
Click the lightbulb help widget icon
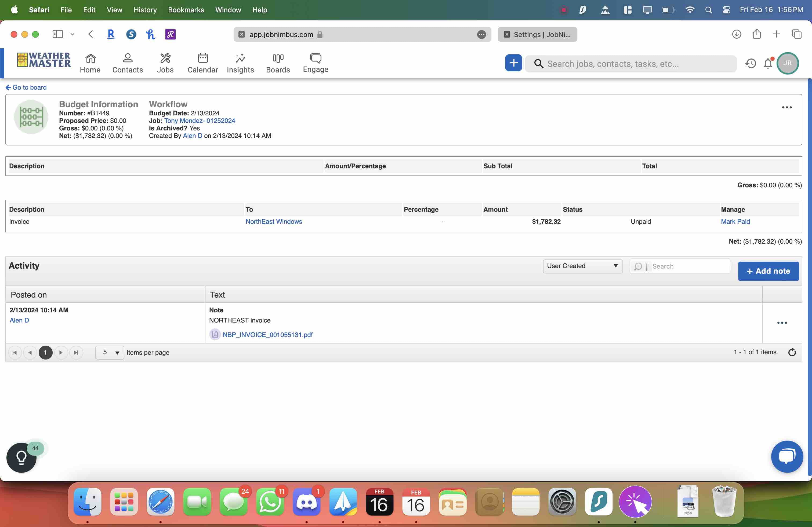point(21,458)
